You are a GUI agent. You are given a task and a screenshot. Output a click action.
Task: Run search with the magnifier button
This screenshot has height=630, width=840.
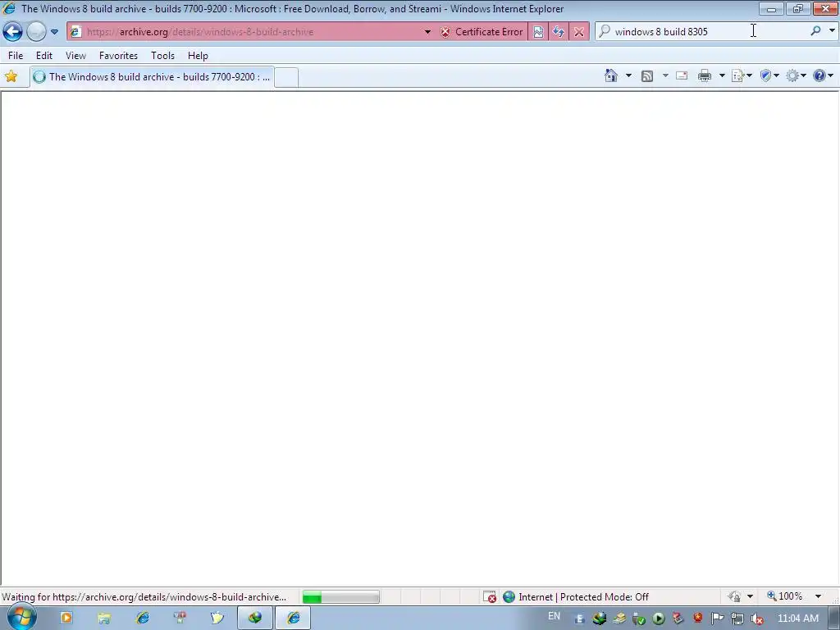click(x=816, y=31)
